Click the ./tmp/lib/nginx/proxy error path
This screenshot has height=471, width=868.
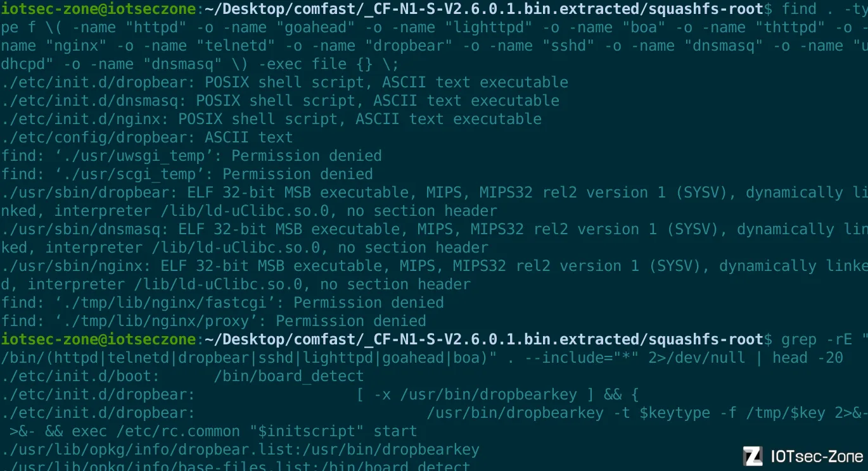156,321
